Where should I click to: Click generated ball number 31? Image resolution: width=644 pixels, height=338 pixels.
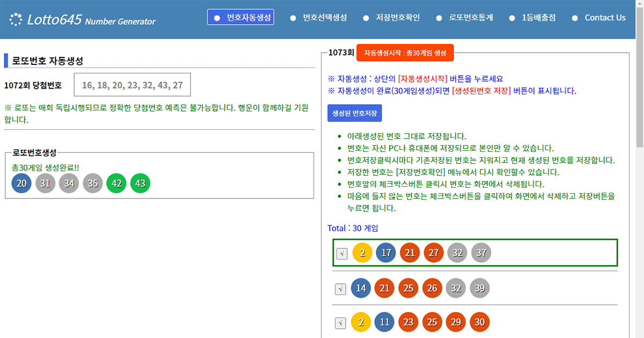coord(46,183)
